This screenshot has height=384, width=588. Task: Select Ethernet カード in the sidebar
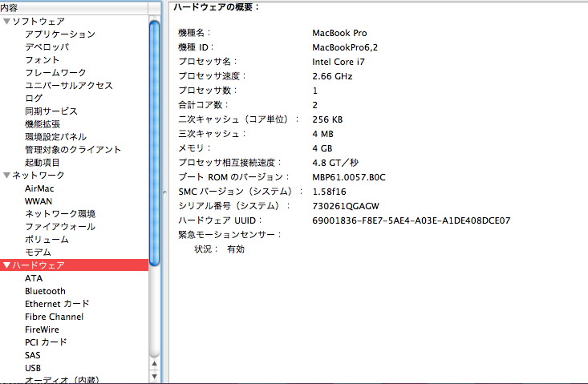[x=57, y=304]
